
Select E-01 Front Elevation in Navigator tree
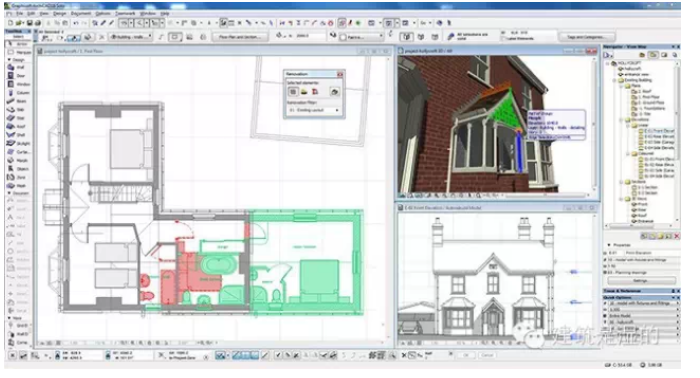(657, 131)
